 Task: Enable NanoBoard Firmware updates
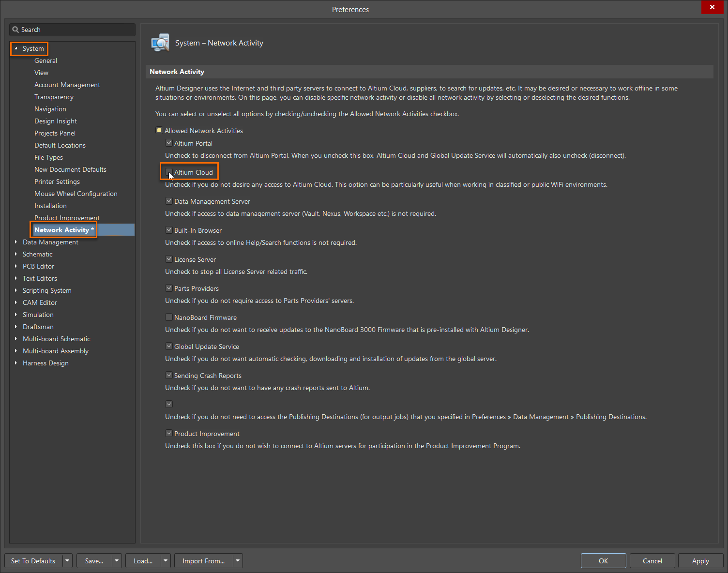click(169, 317)
